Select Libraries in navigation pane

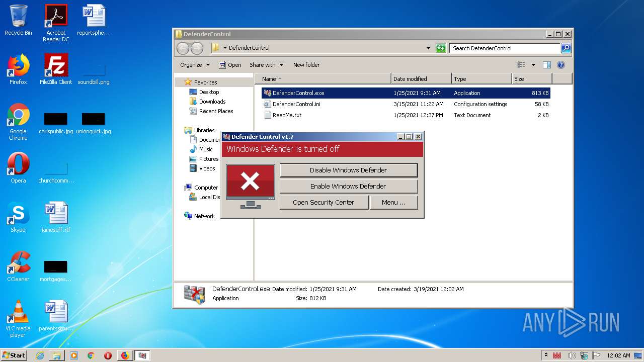tap(204, 130)
